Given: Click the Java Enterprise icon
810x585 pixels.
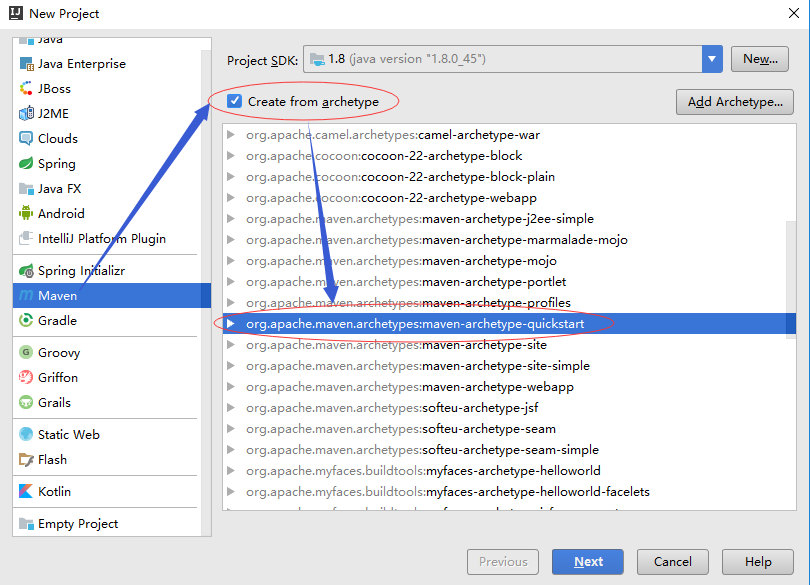Looking at the screenshot, I should point(26,64).
